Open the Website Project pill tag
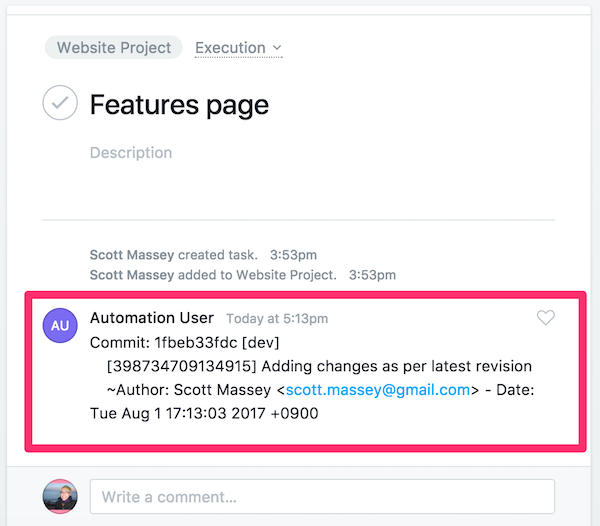 coord(113,47)
